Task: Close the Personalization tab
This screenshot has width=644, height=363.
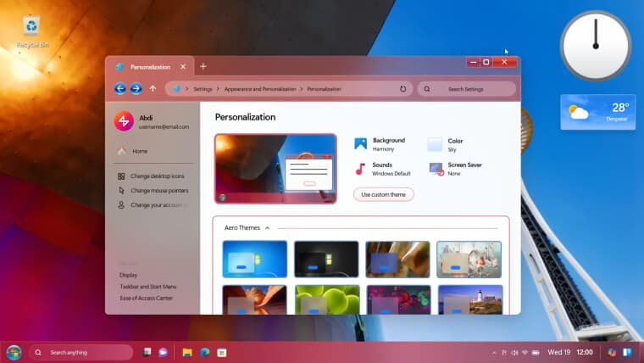Action: 183,67
